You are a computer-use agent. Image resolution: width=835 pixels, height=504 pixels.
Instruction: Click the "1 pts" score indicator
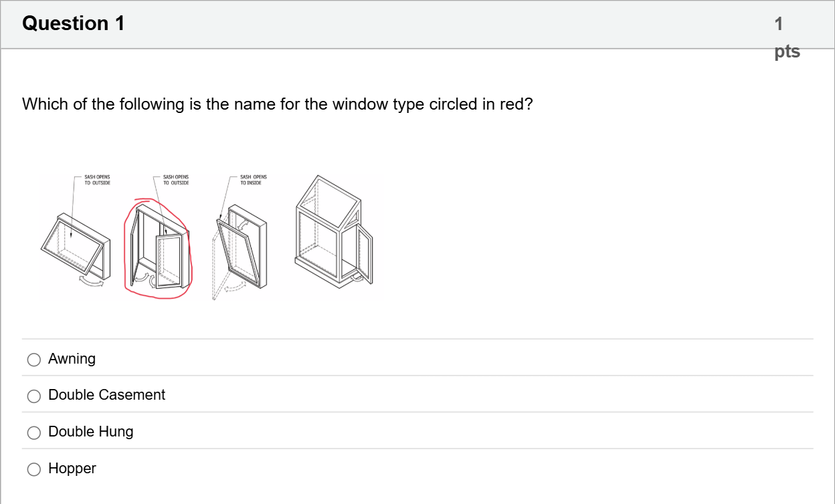click(787, 37)
